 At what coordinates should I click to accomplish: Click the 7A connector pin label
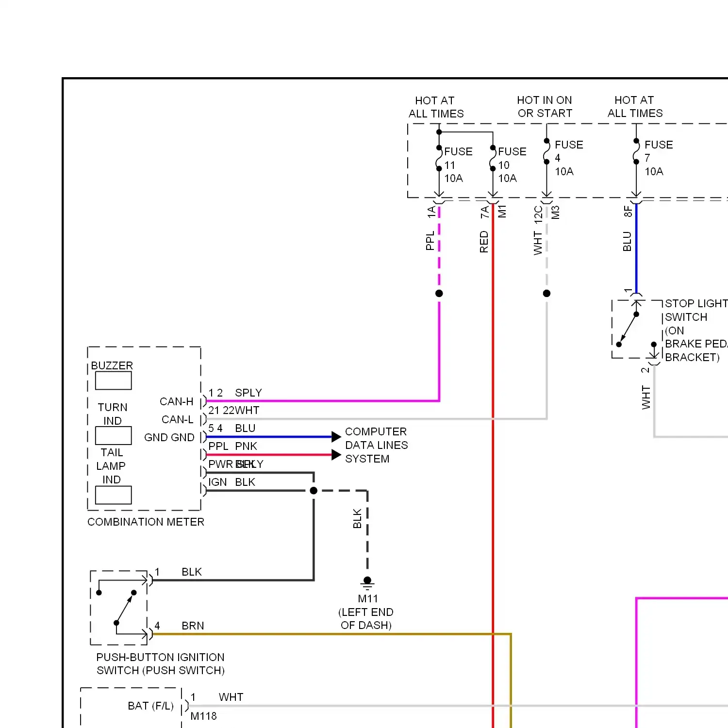click(484, 212)
